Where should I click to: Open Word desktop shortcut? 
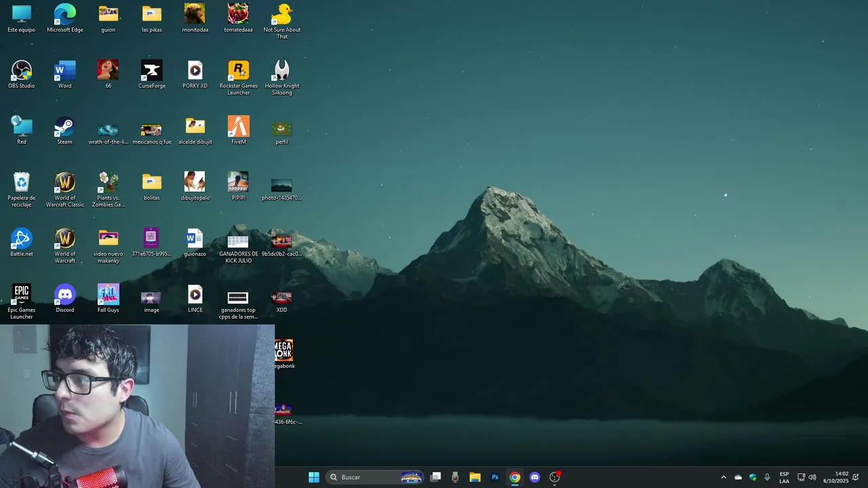click(65, 75)
